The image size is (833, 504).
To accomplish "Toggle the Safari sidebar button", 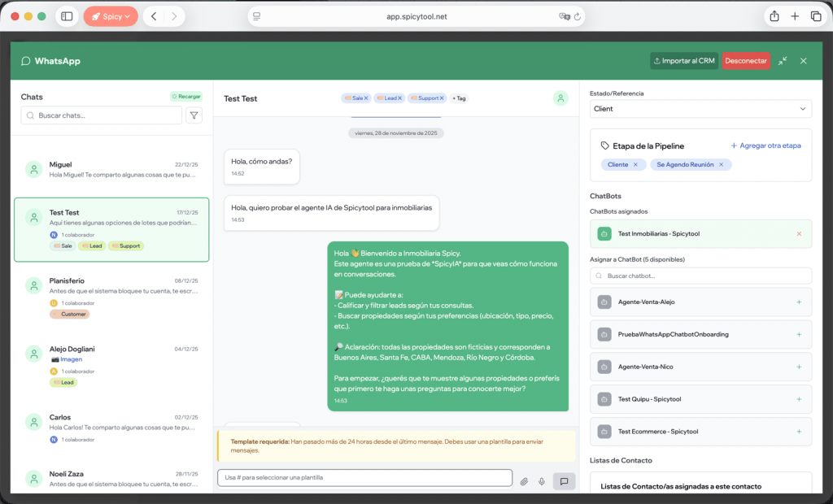I will (67, 16).
